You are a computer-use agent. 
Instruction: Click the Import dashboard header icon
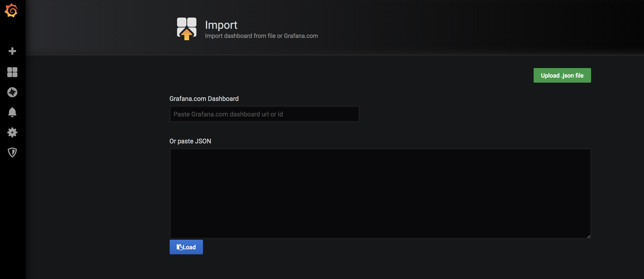(x=187, y=29)
